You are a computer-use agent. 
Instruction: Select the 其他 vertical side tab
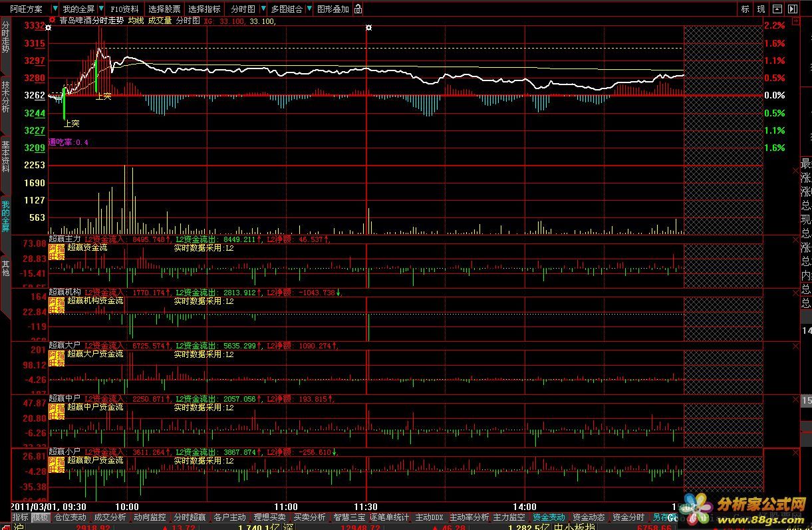[5, 268]
